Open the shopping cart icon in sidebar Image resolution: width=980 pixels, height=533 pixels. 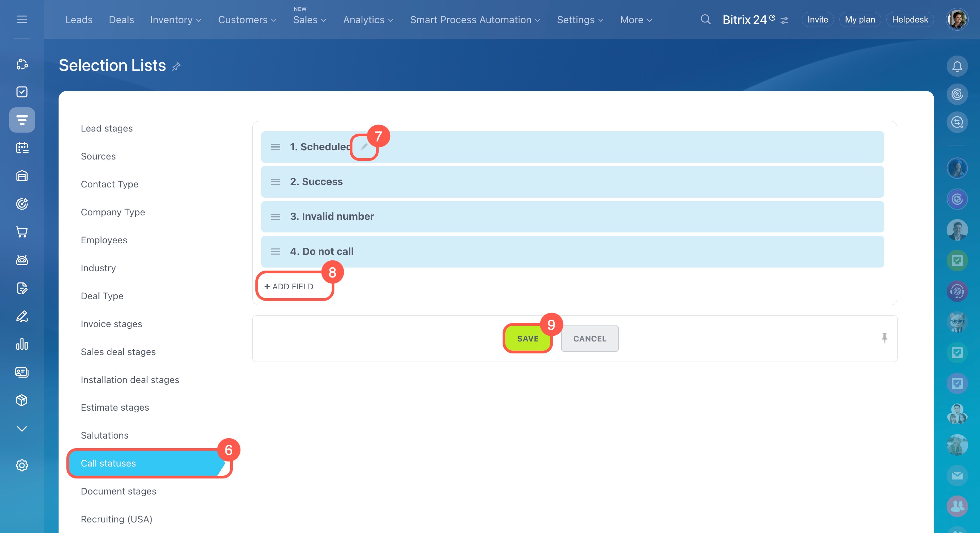[x=22, y=232]
